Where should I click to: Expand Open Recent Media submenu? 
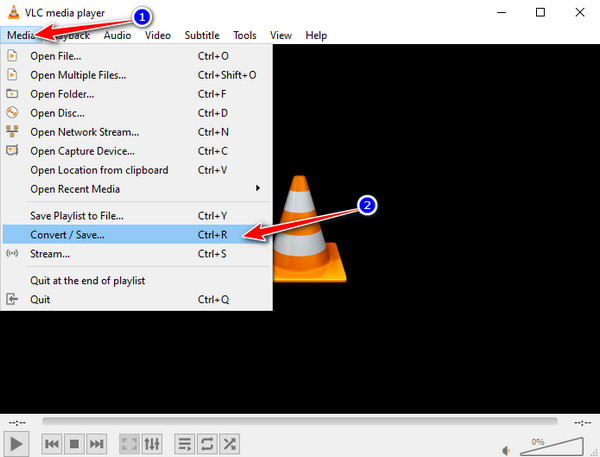pyautogui.click(x=136, y=189)
